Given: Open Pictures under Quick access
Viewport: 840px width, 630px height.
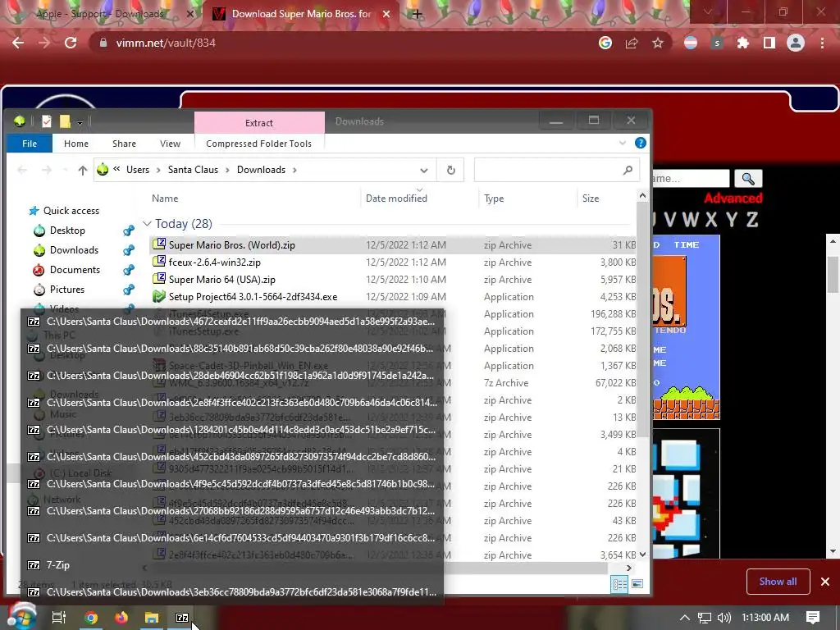Looking at the screenshot, I should pyautogui.click(x=66, y=290).
